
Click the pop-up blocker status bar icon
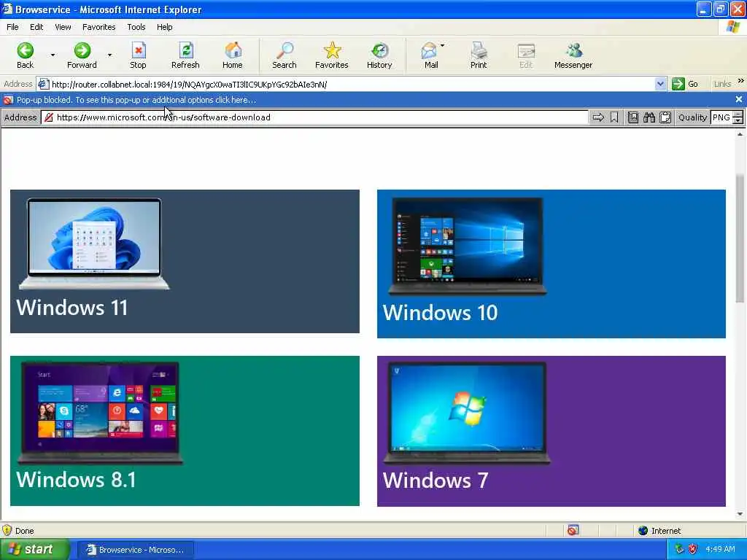[x=573, y=530]
